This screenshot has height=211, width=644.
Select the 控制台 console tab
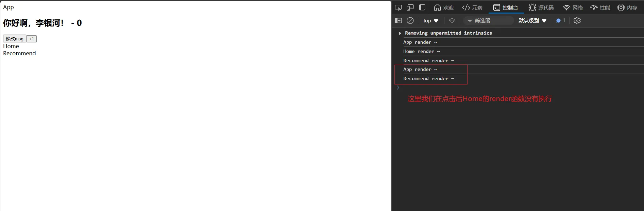click(506, 7)
